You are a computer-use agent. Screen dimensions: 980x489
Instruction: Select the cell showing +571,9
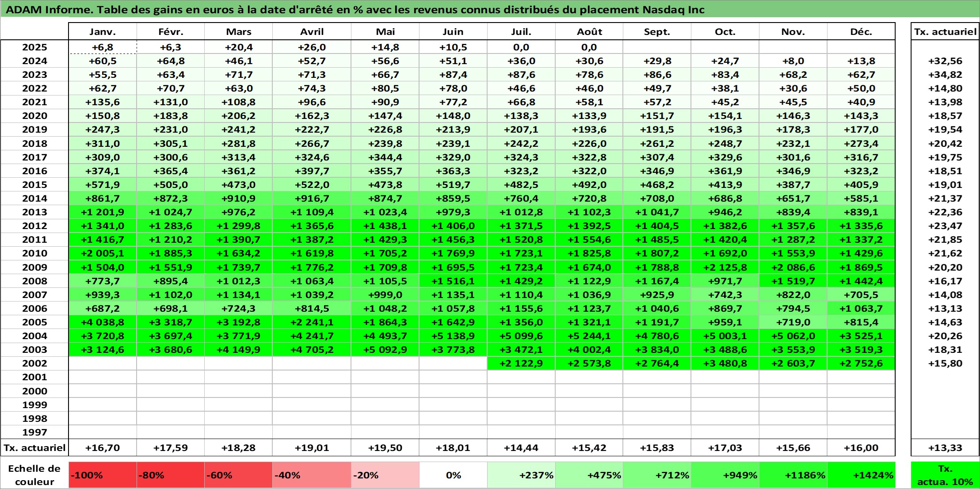[103, 185]
